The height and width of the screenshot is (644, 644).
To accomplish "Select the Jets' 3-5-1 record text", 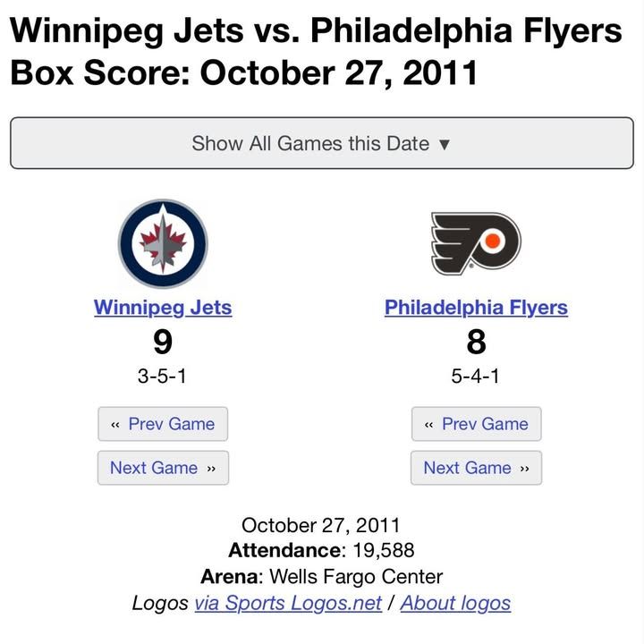I will 163,377.
